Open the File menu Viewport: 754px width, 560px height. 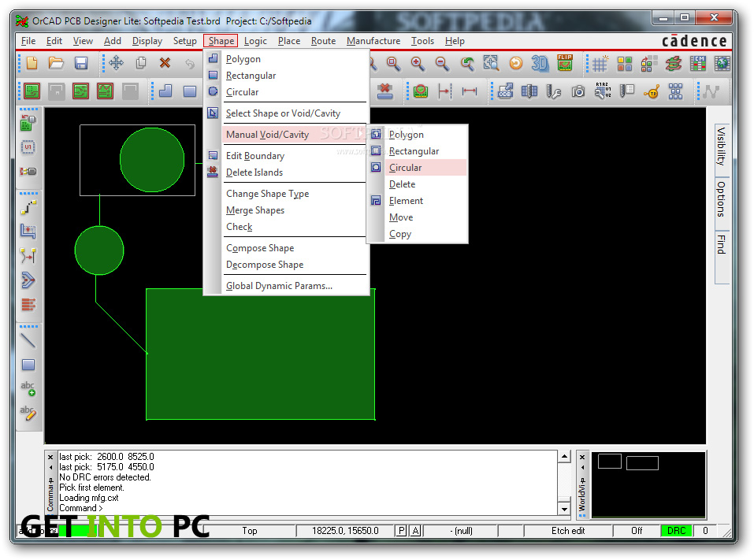[x=28, y=41]
